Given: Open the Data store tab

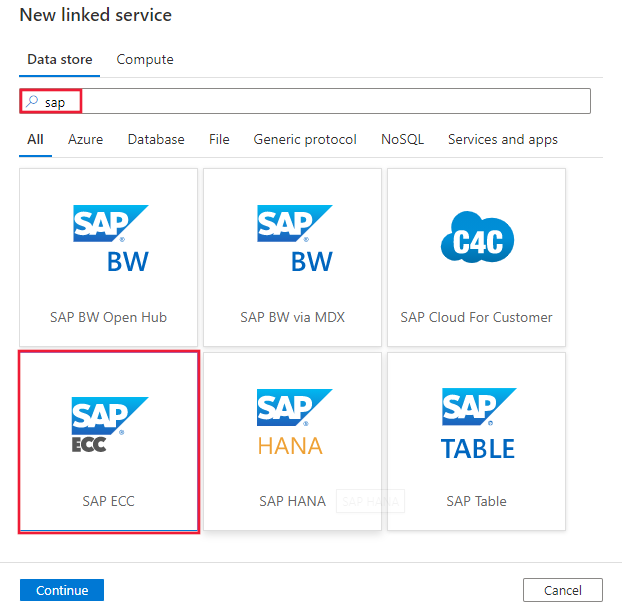Looking at the screenshot, I should [60, 60].
